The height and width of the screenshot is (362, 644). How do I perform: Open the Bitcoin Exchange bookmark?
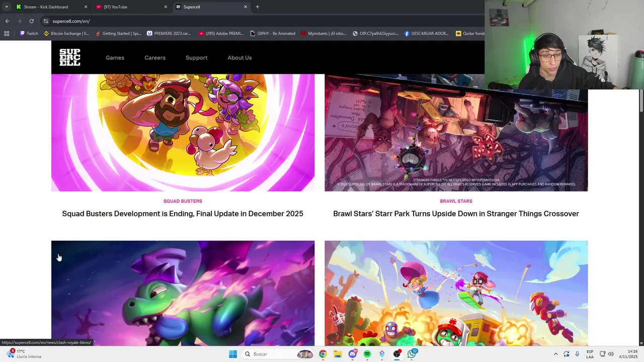tap(66, 33)
